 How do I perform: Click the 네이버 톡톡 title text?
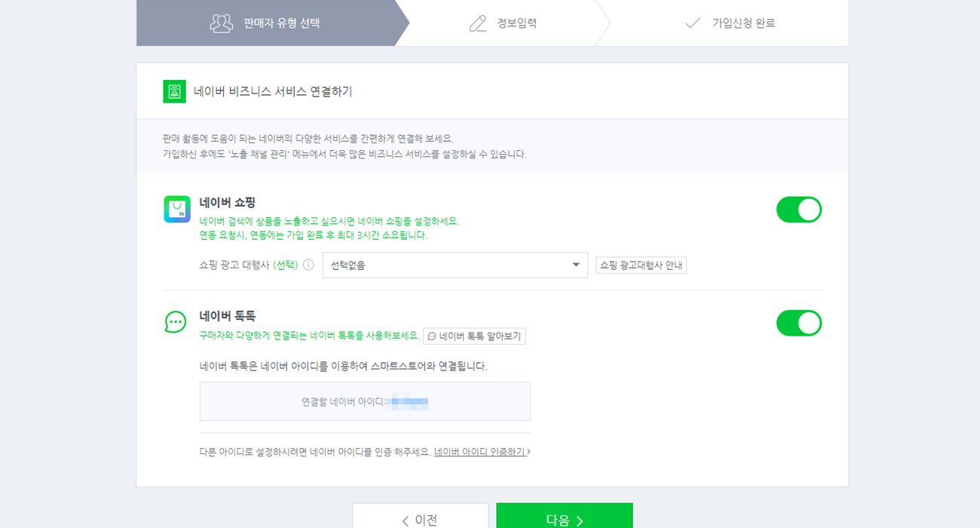coord(228,315)
